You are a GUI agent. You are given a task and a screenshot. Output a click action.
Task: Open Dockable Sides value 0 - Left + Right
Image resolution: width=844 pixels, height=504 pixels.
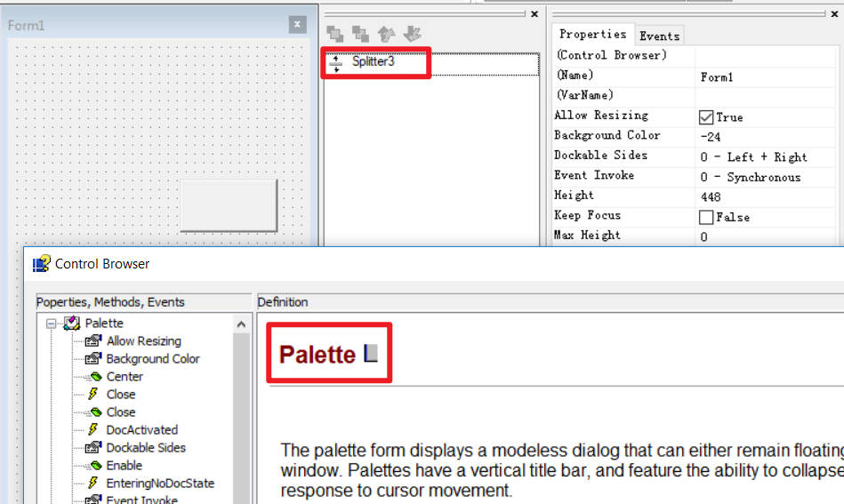[765, 157]
